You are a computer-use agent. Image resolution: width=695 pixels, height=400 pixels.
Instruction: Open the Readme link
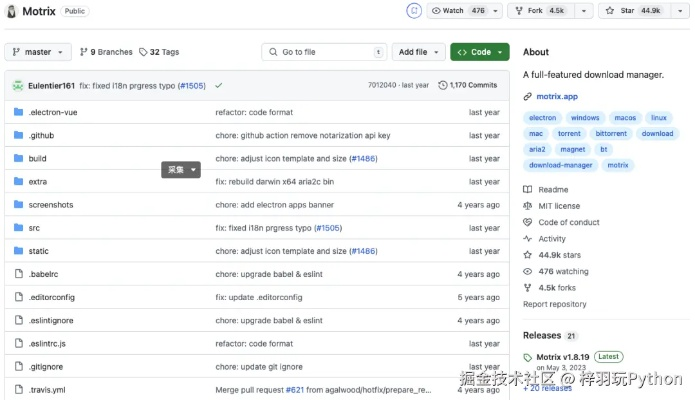[553, 190]
